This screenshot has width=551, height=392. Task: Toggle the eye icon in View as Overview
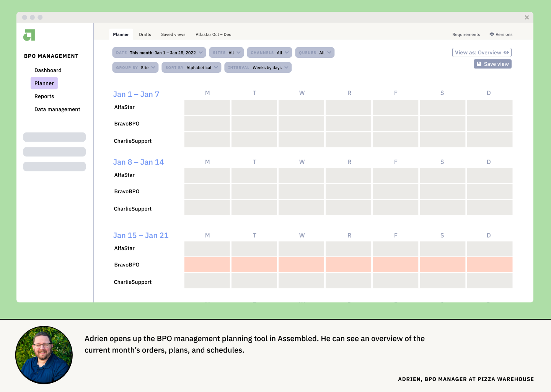click(x=506, y=52)
